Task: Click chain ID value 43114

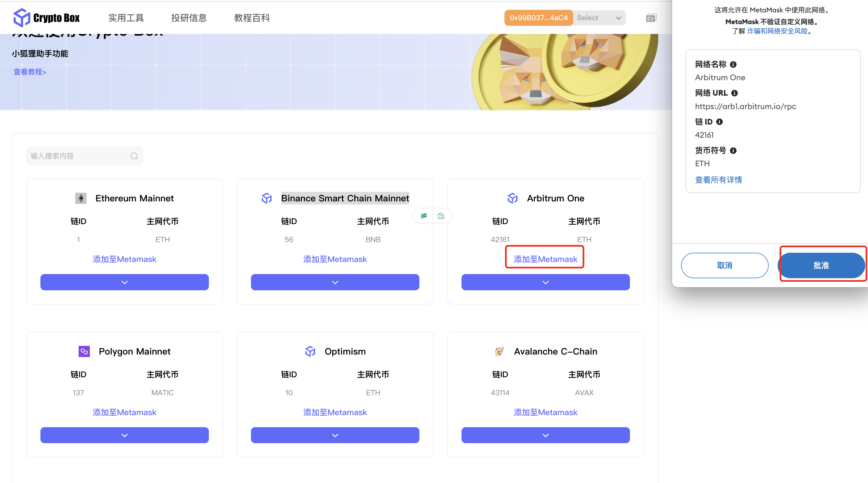Action: tap(500, 392)
